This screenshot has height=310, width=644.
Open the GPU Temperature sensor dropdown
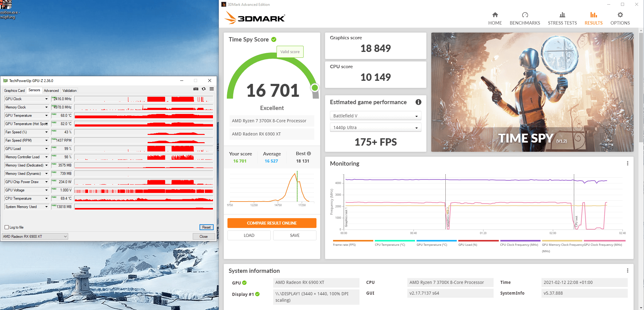pos(46,116)
